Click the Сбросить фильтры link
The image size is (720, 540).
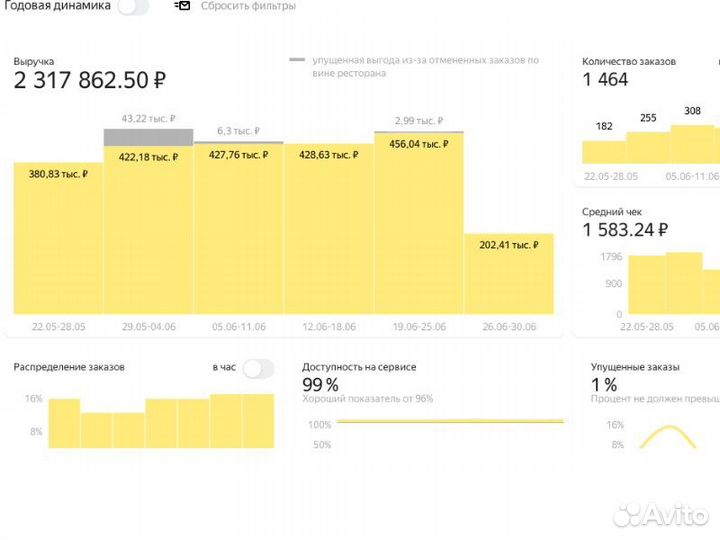pos(248,6)
